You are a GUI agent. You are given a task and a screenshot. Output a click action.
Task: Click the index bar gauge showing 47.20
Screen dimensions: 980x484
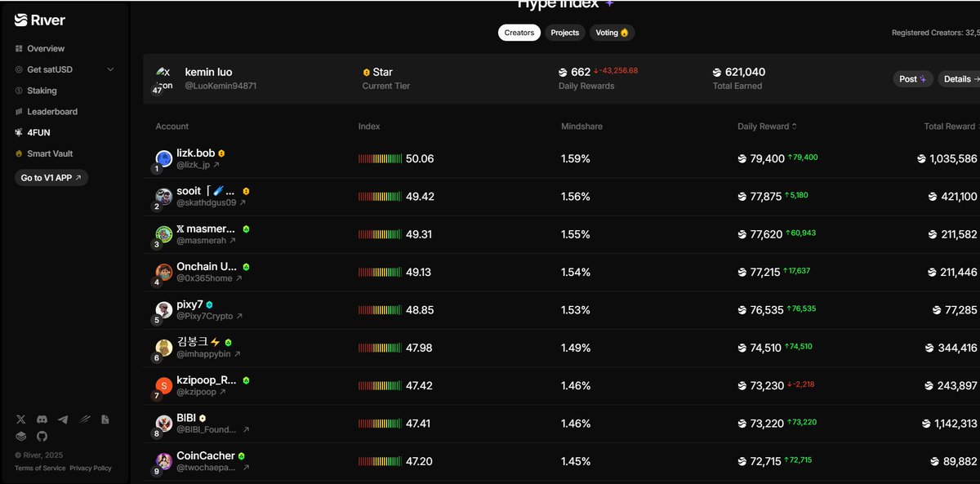380,461
